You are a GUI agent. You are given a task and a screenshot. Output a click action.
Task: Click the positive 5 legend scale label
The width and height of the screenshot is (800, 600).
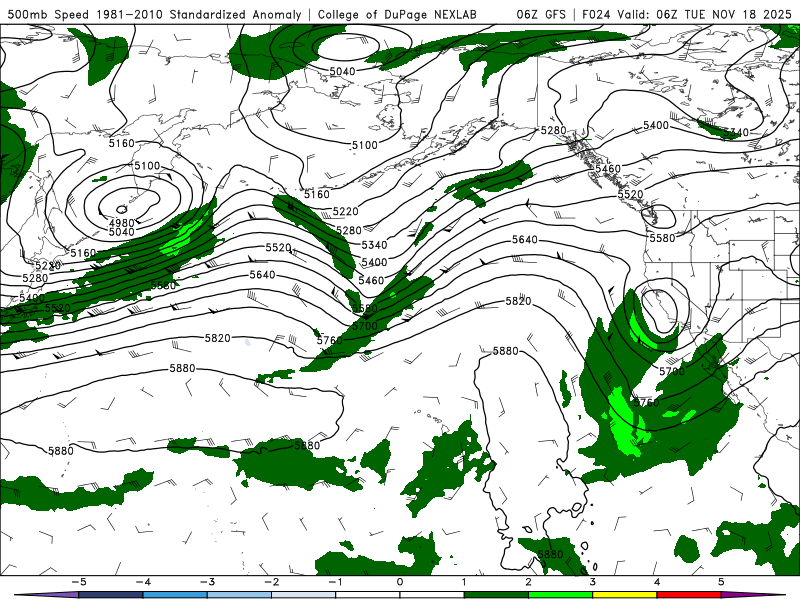click(721, 582)
